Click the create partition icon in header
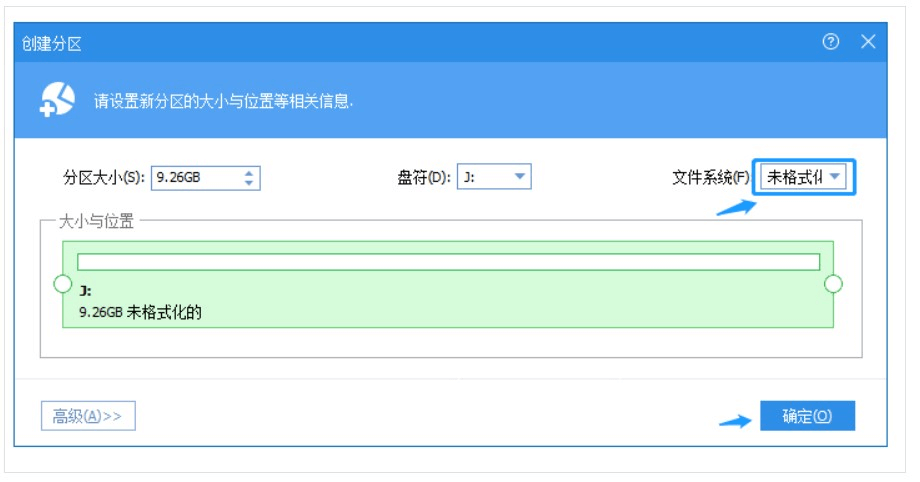Viewport: 920px width, 482px height. coord(57,100)
